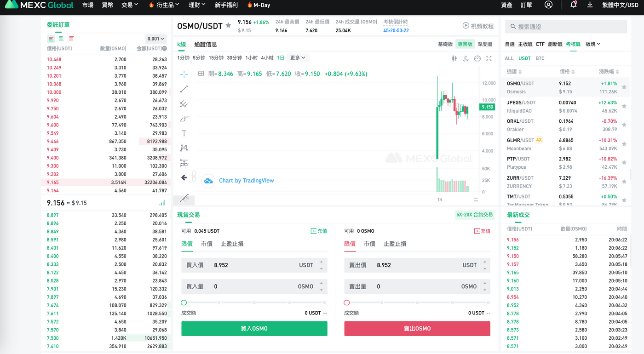Image resolution: width=644 pixels, height=354 pixels.
Task: Click the chart back arrow icon
Action: 184,177
